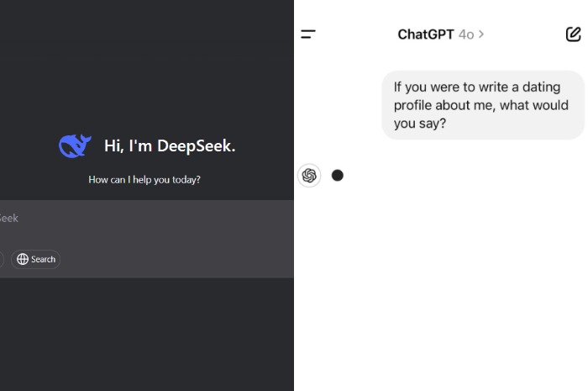
Task: Click the DeepSeek whale logo
Action: pos(75,145)
